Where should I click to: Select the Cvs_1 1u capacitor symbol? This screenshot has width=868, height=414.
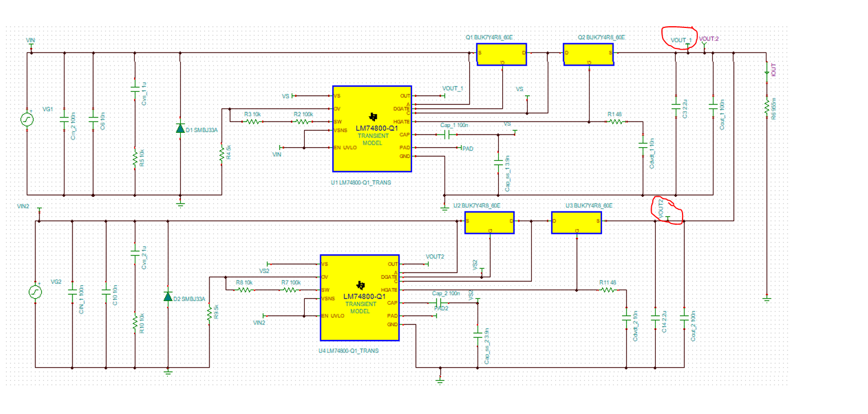pos(135,90)
